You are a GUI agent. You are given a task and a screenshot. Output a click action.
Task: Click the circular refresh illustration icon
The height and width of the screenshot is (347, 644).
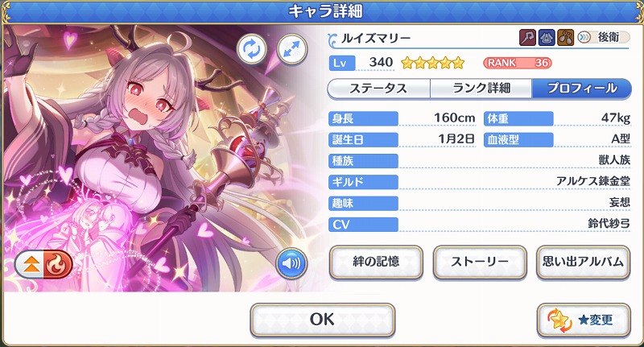(251, 49)
